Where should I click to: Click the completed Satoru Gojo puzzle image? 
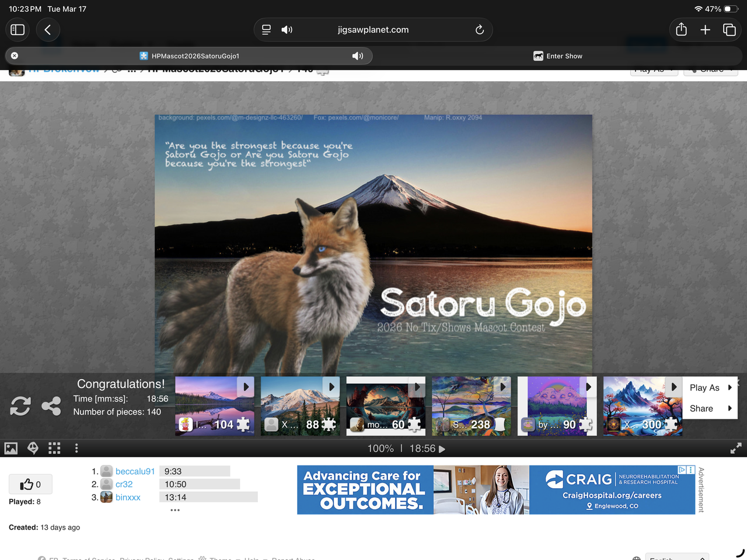[x=373, y=244]
